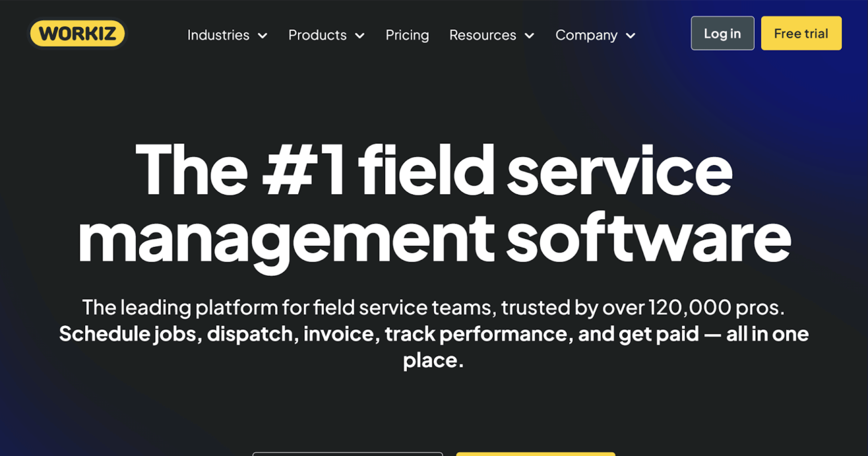Click the headline words "management software"
Image resolution: width=868 pixels, height=456 pixels.
[434, 239]
